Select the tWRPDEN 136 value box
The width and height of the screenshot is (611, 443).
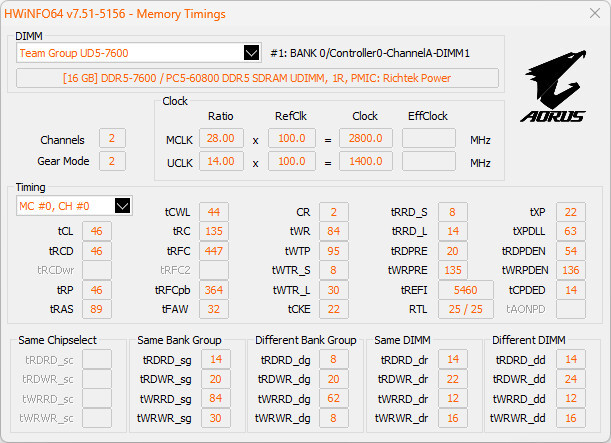click(x=571, y=270)
